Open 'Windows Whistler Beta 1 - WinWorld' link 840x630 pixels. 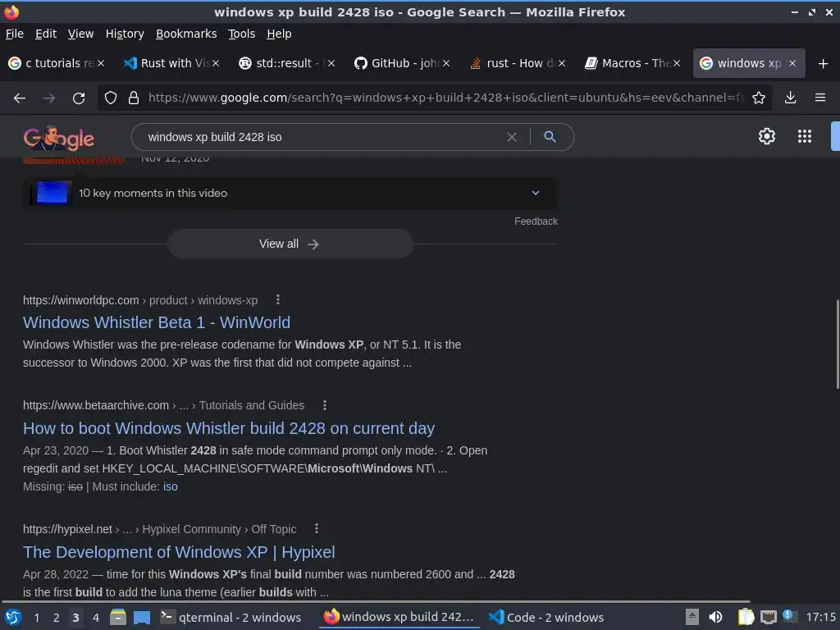coord(157,322)
